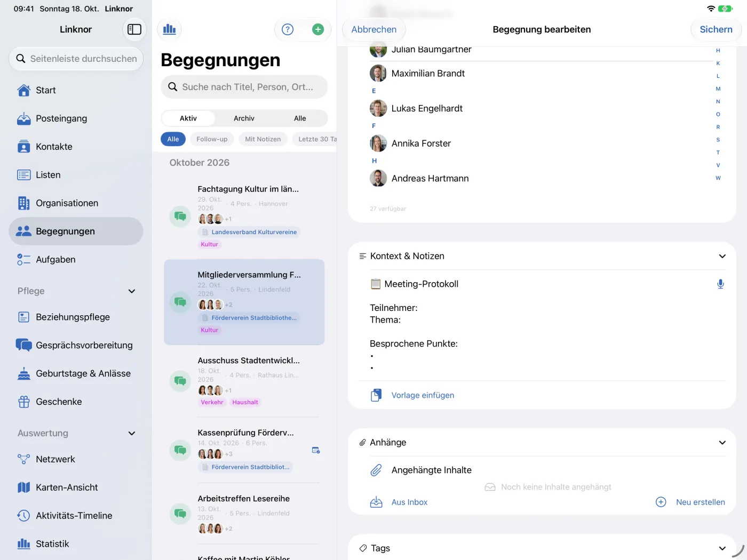Screen dimensions: 747x560
Task: Jump to letter W in the index
Action: coord(718,178)
